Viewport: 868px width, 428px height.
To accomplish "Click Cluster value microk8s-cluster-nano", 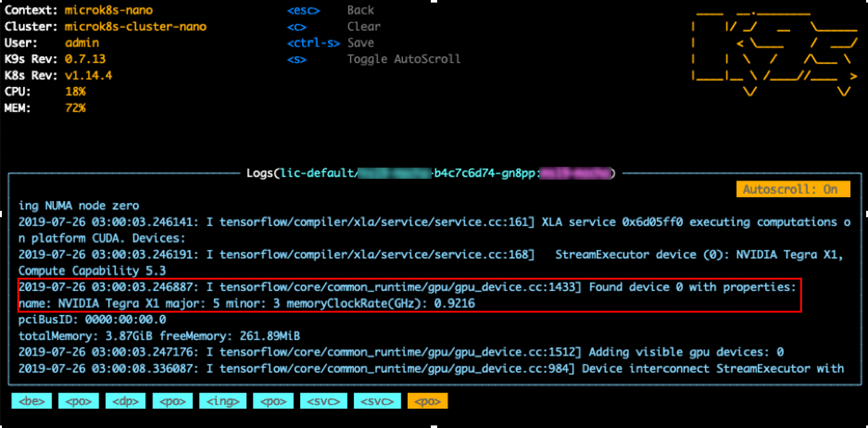I will pyautogui.click(x=136, y=27).
